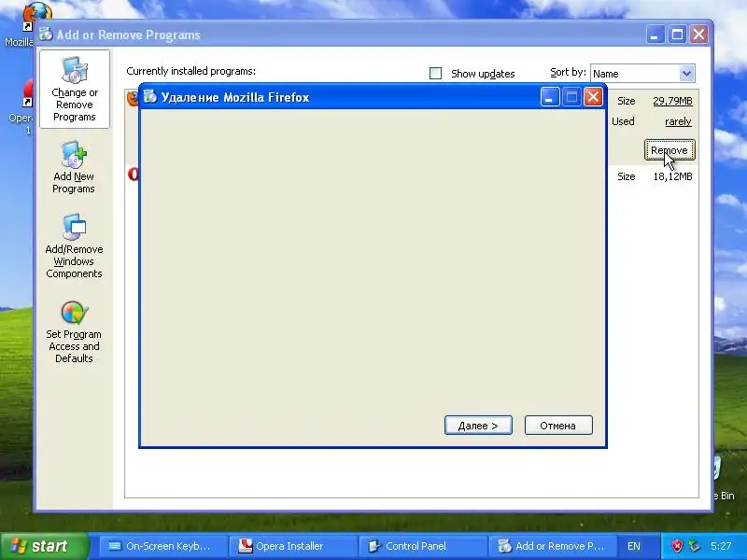This screenshot has width=747, height=560.
Task: Switch to Control Panel taskbar item
Action: (421, 546)
